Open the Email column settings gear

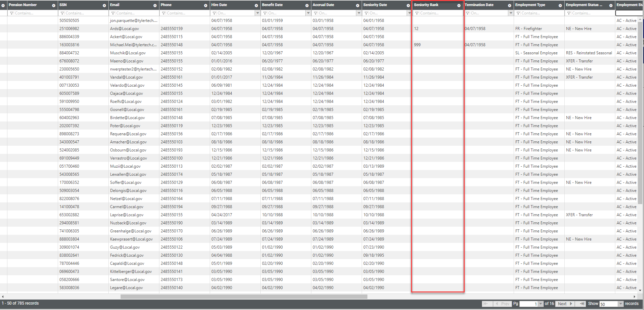[155, 5]
